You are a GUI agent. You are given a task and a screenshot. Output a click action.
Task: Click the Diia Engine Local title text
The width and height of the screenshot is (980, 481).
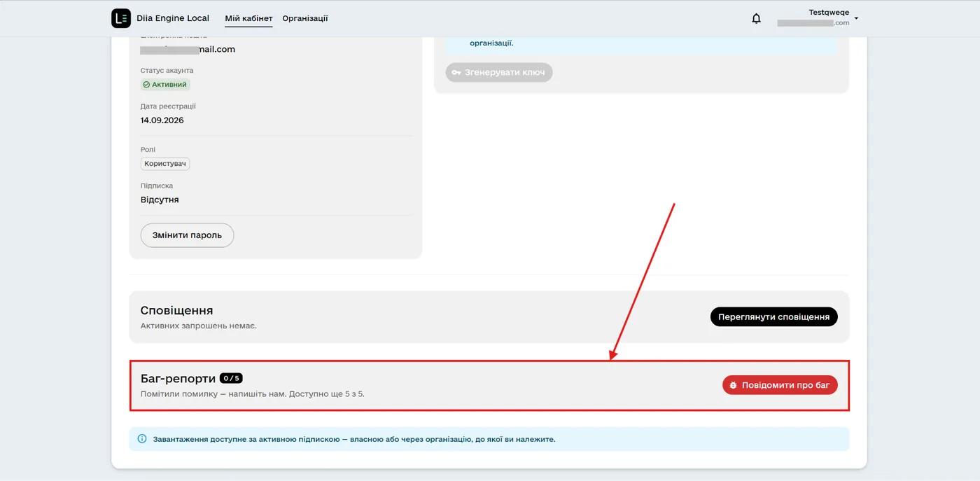tap(174, 18)
